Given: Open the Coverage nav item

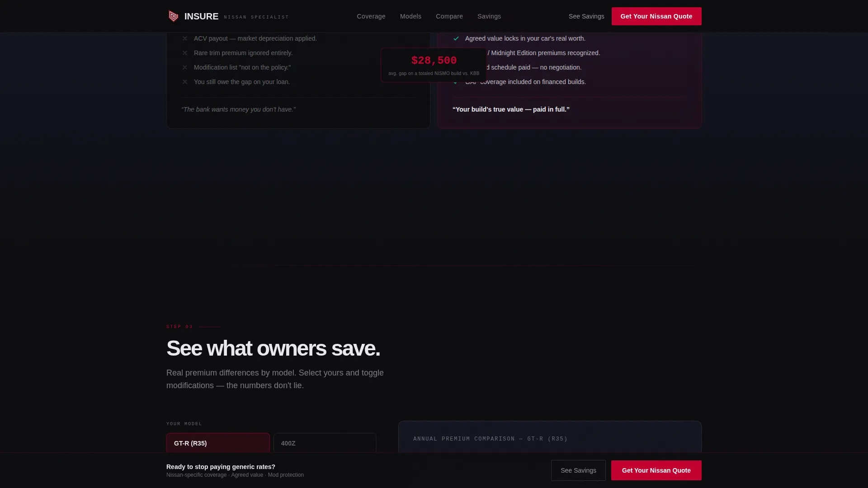Looking at the screenshot, I should tap(371, 16).
